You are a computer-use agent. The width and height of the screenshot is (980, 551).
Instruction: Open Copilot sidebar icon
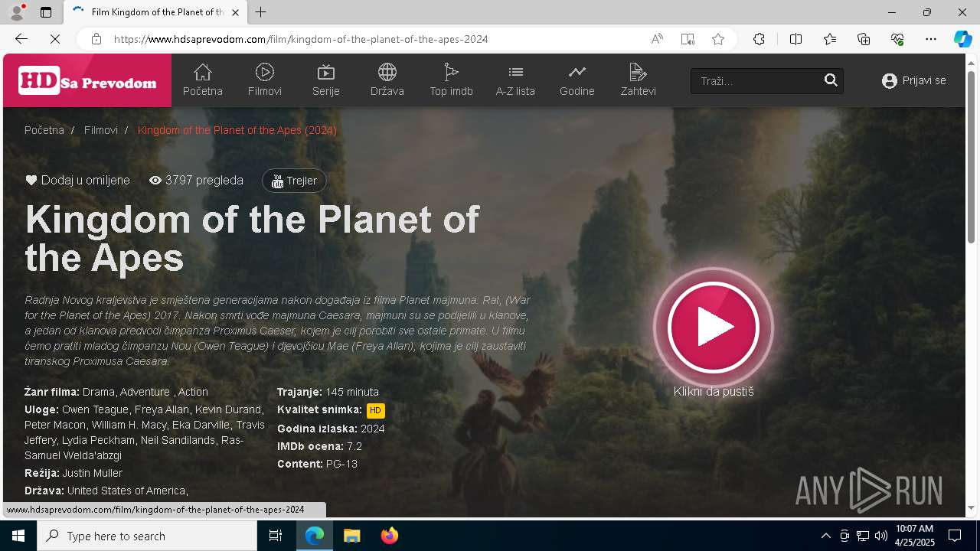tap(963, 39)
